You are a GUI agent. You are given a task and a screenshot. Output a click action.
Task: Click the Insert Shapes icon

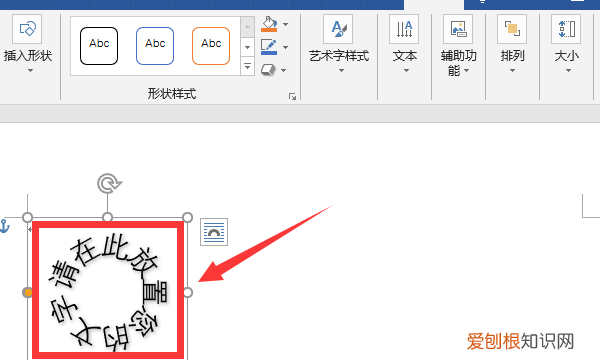click(27, 29)
